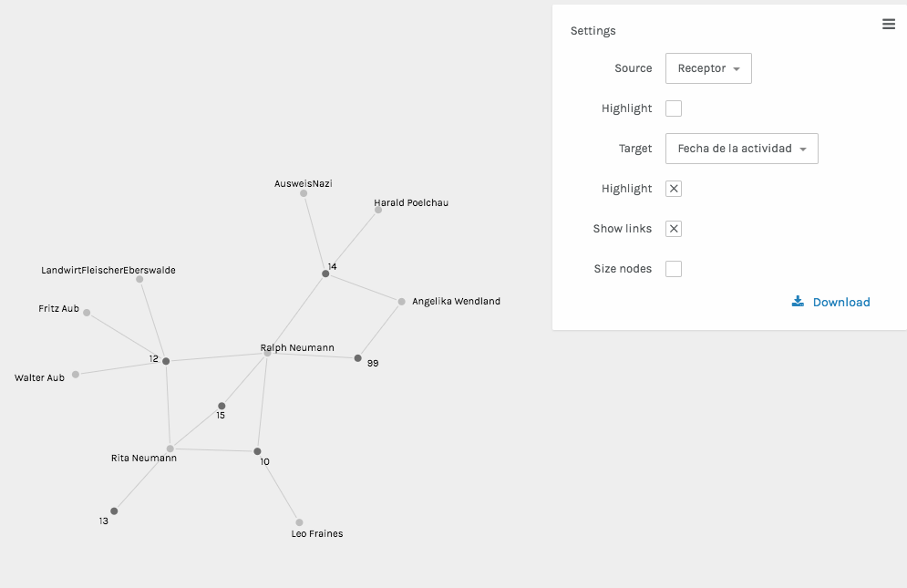
Task: Click the Harald Poelchau node
Action: coord(377,209)
